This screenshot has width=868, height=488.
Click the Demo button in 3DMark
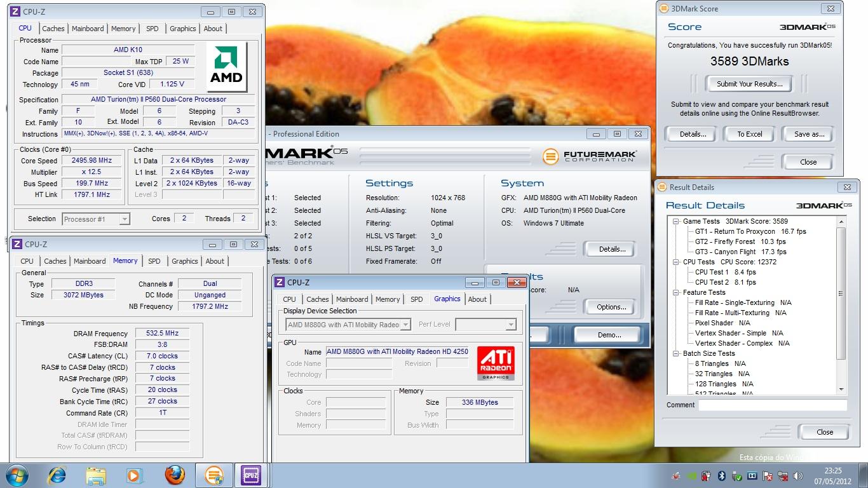[609, 335]
